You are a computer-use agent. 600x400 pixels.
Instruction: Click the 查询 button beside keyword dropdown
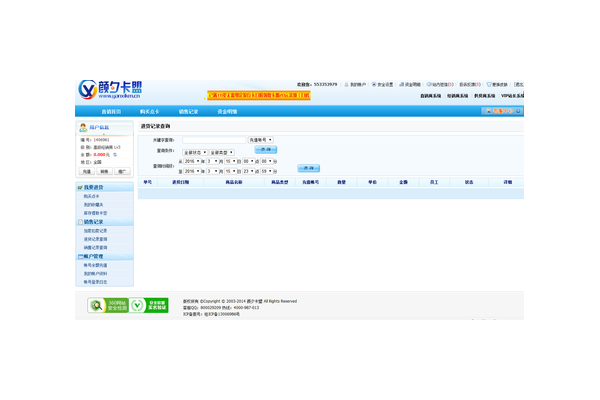click(x=266, y=150)
